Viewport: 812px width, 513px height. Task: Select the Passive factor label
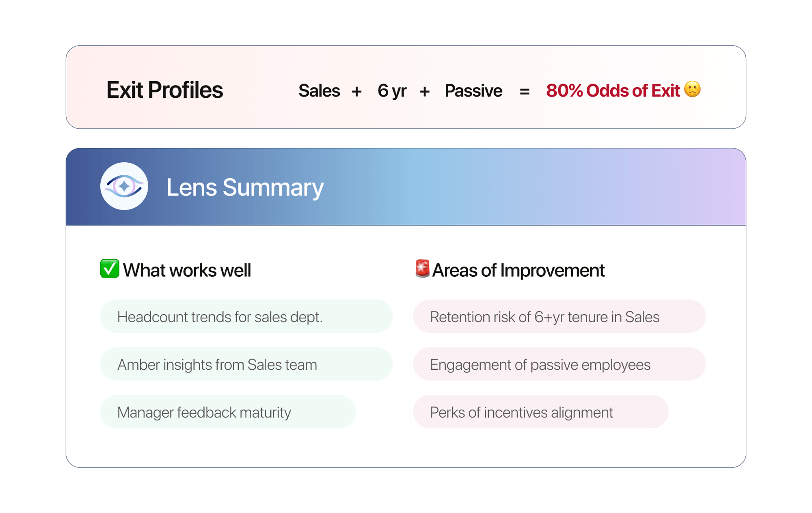pyautogui.click(x=473, y=91)
